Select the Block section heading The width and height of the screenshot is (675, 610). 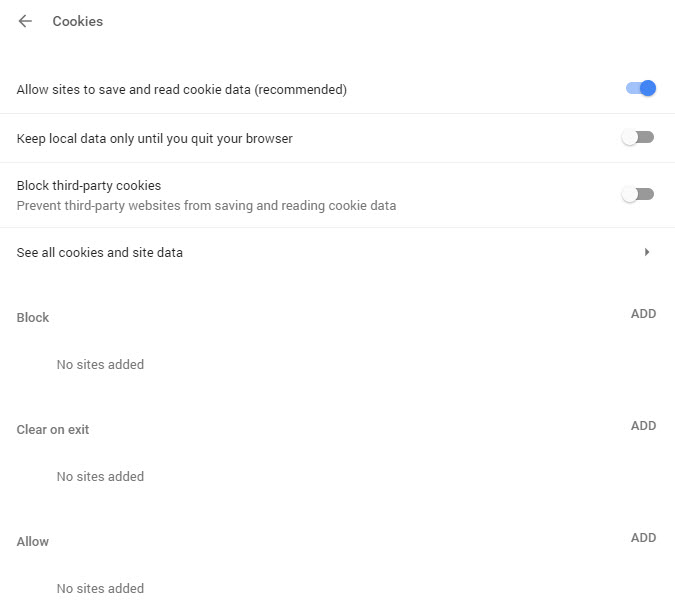click(x=33, y=318)
